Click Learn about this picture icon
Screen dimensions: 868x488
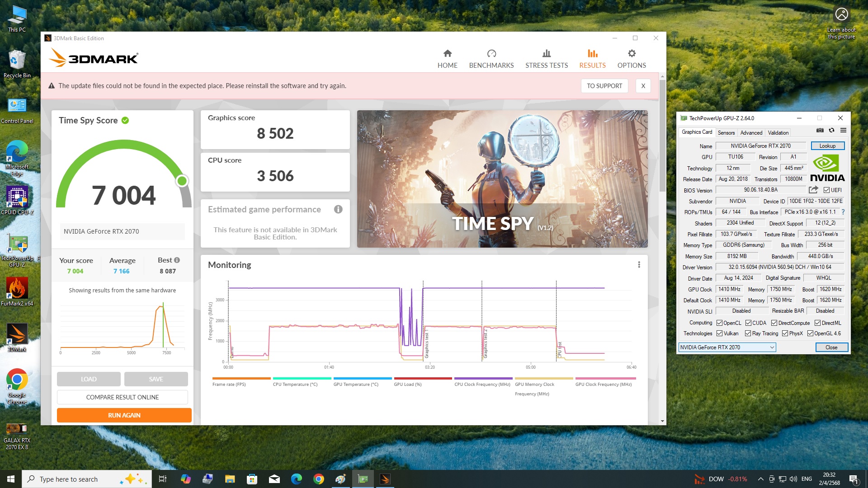point(841,23)
